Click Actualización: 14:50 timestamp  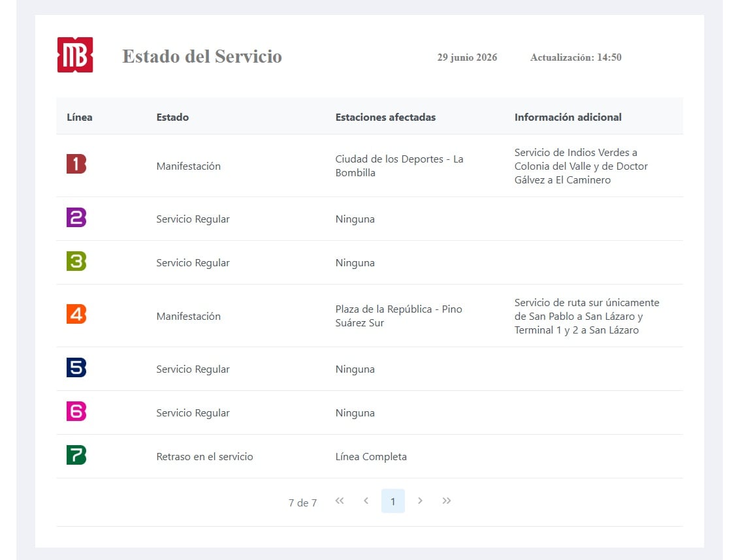[576, 57]
